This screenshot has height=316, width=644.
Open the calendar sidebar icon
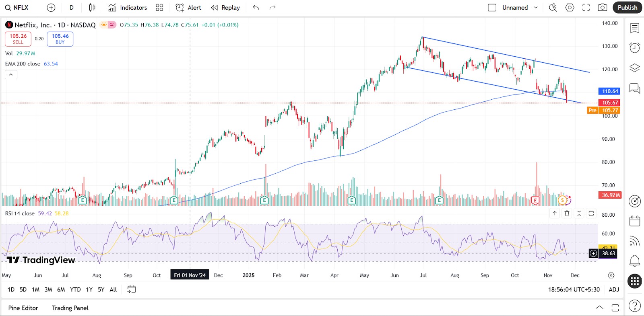(x=635, y=221)
